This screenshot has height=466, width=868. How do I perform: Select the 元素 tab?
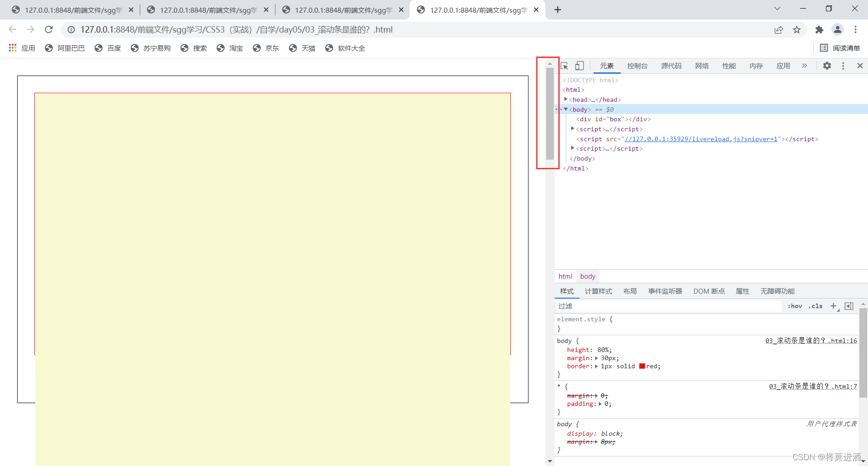(x=607, y=66)
